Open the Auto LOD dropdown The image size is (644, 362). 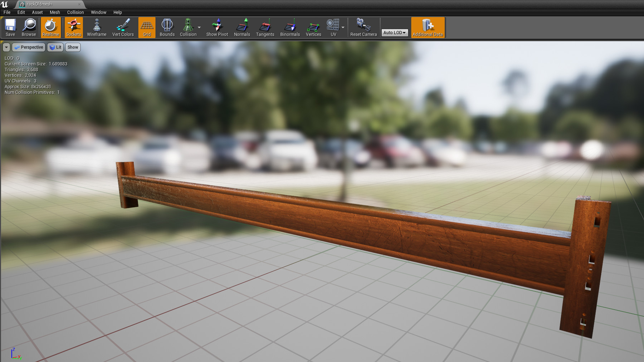[x=394, y=32]
